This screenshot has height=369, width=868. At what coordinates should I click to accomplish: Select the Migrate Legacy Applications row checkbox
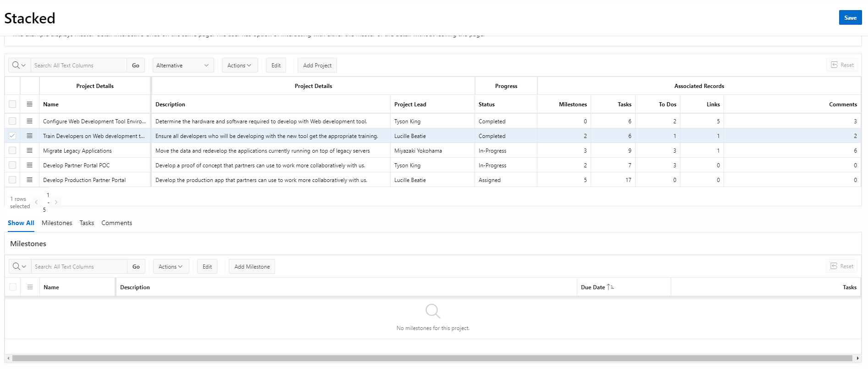(x=12, y=150)
